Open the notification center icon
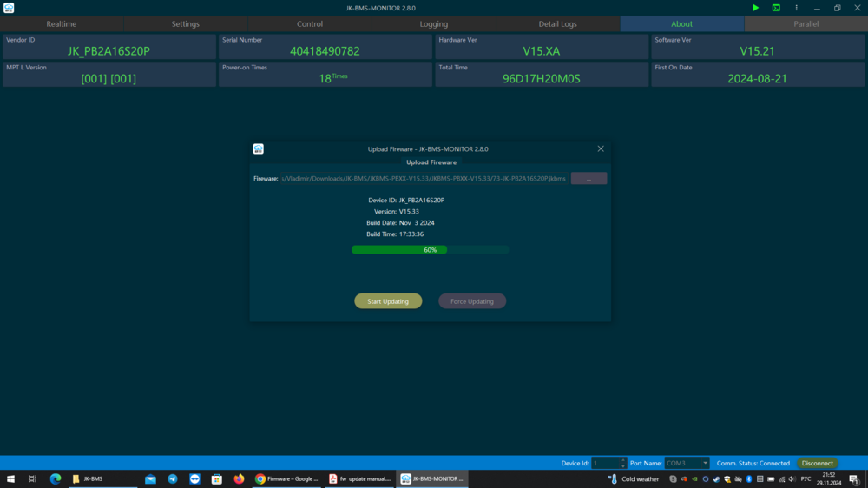The height and width of the screenshot is (488, 868). coord(855,479)
